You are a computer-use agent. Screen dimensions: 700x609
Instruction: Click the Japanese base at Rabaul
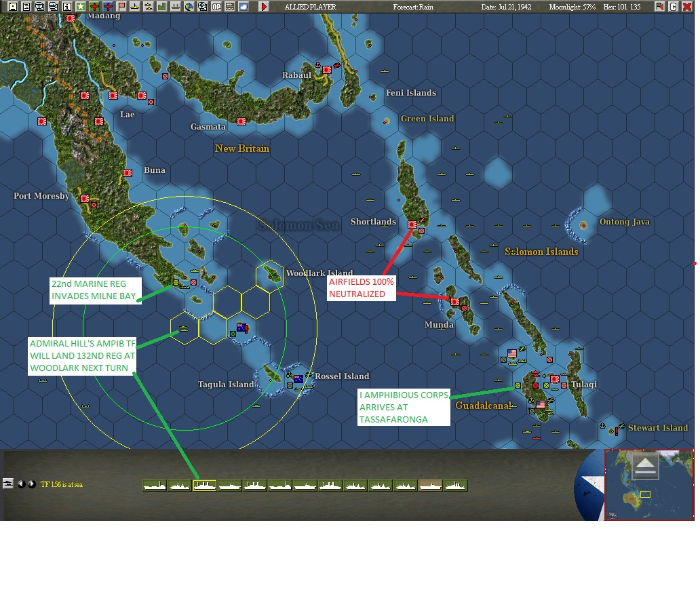[x=327, y=70]
